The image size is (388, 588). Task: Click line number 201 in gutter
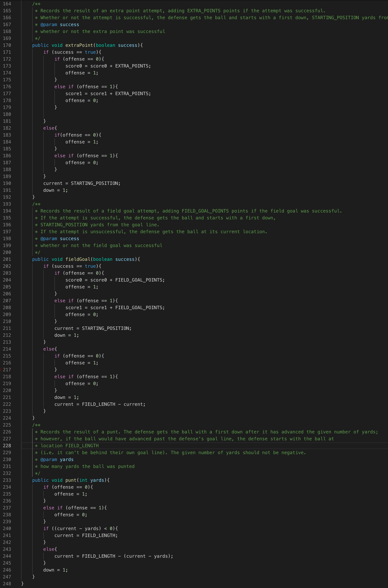point(7,259)
